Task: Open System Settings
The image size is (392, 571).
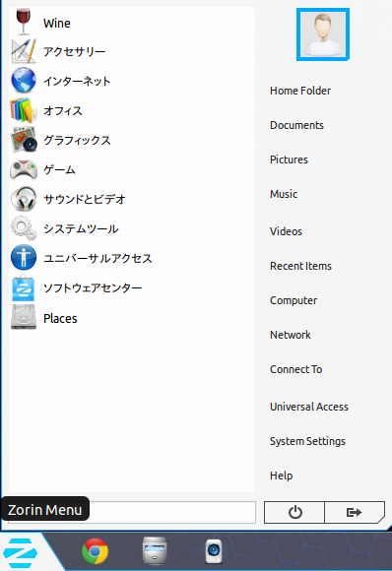Action: pos(307,441)
